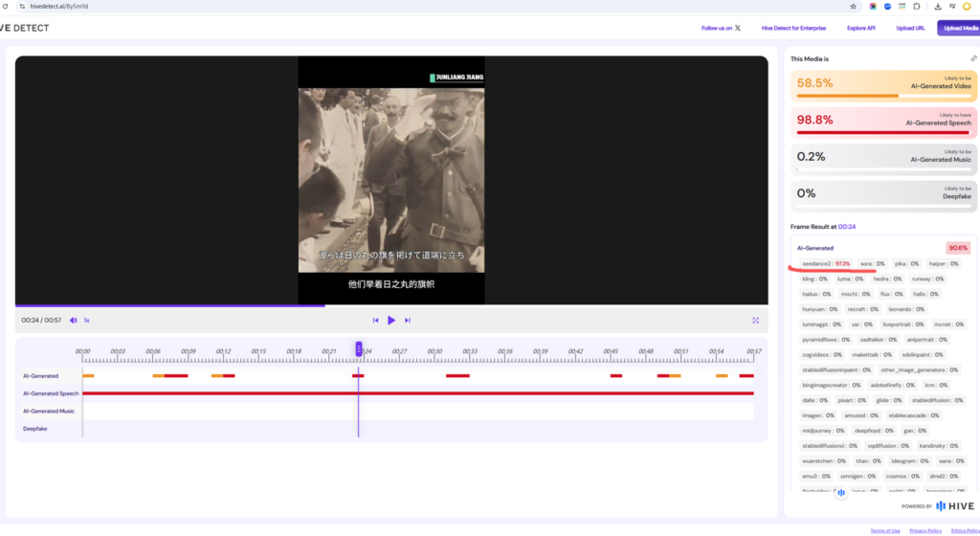Screen dimensions: 980x536
Task: Click the Upload Media button
Action: coord(959,28)
